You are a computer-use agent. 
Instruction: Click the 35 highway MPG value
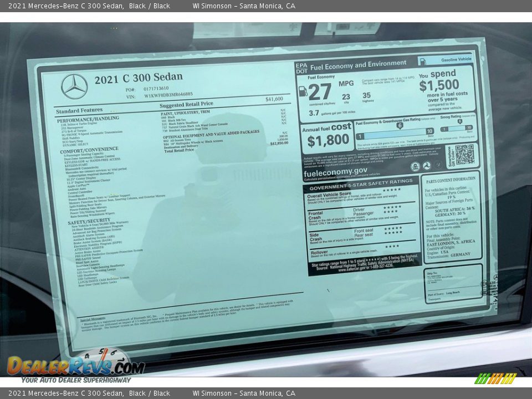366,95
